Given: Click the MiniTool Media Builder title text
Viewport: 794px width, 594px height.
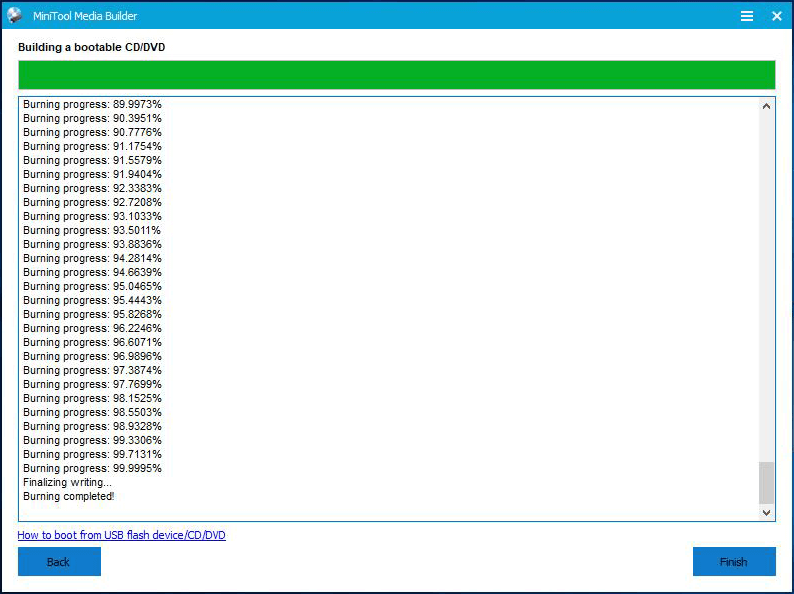Looking at the screenshot, I should (x=85, y=16).
